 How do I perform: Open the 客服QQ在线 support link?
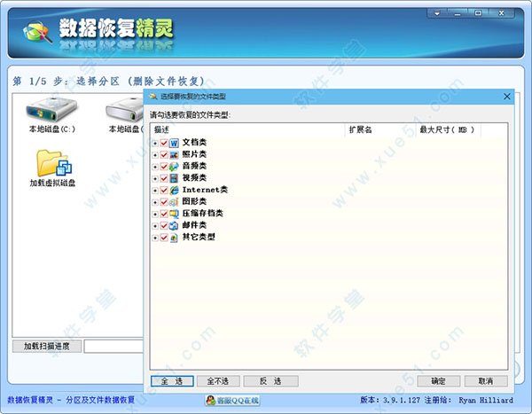tap(231, 400)
